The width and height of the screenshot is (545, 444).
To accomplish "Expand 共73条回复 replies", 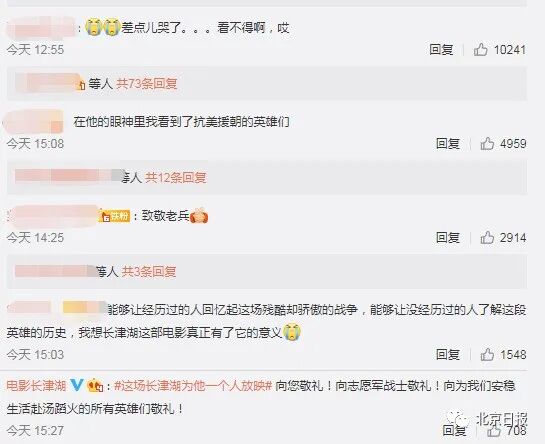I will point(147,84).
